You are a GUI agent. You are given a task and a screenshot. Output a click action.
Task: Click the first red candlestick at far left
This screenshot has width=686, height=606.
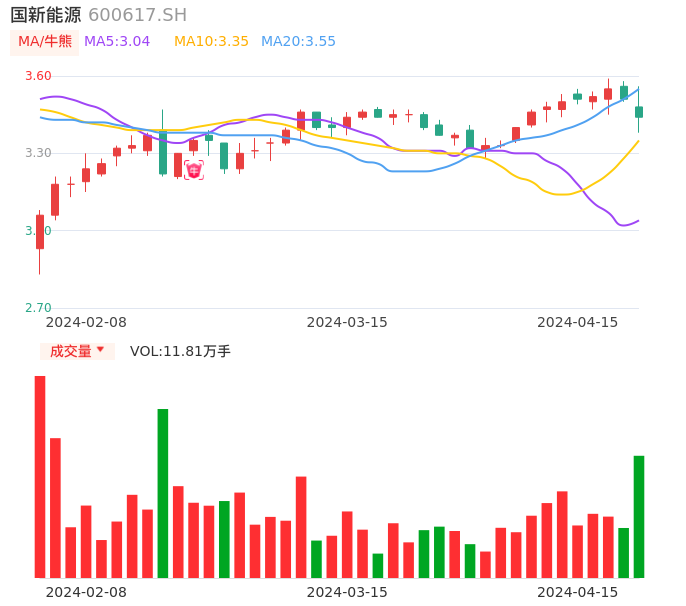coord(40,231)
